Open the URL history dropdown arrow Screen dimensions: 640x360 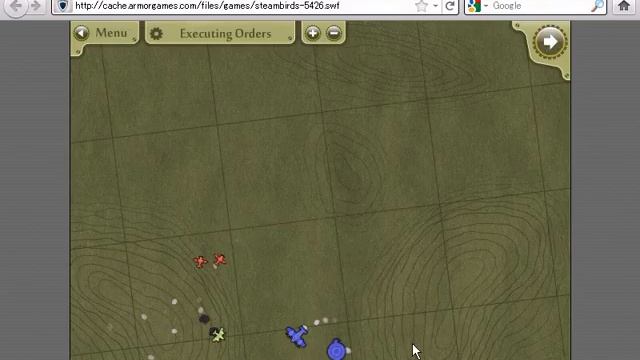click(x=436, y=6)
